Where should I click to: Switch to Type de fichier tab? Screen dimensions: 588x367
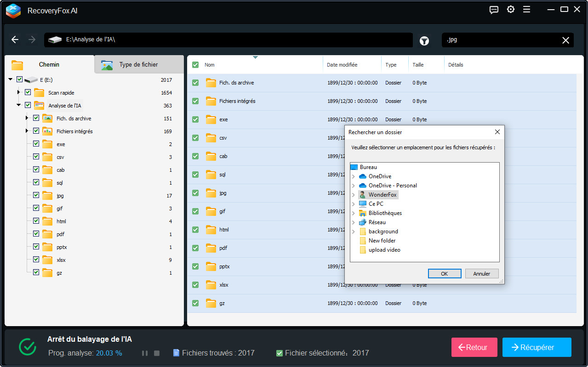(x=138, y=65)
